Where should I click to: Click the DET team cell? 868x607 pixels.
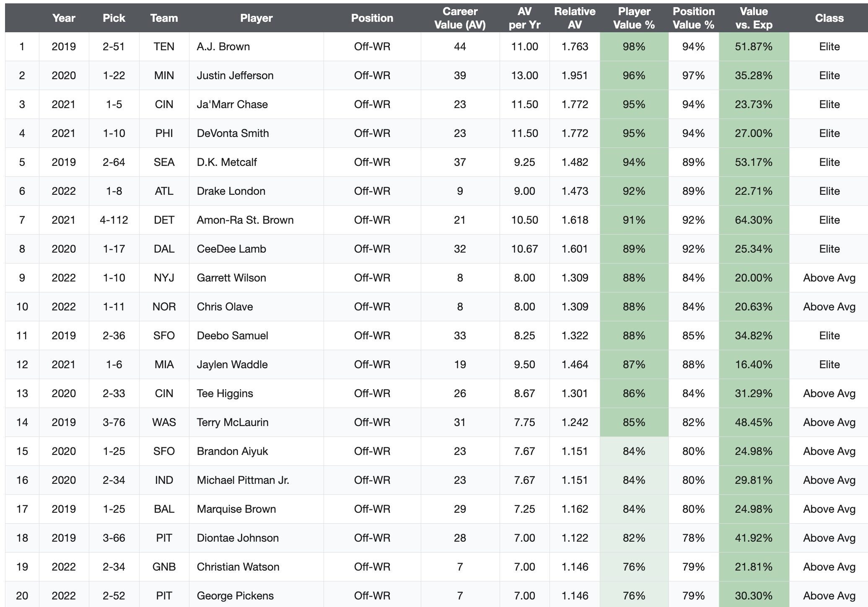(164, 220)
